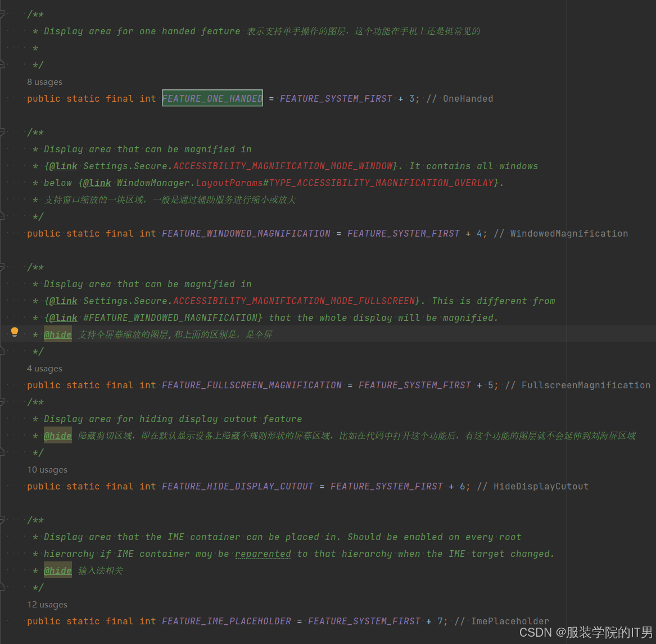The height and width of the screenshot is (644, 656).
Task: Click @hide tag in display cutout comment
Action: 58,436
